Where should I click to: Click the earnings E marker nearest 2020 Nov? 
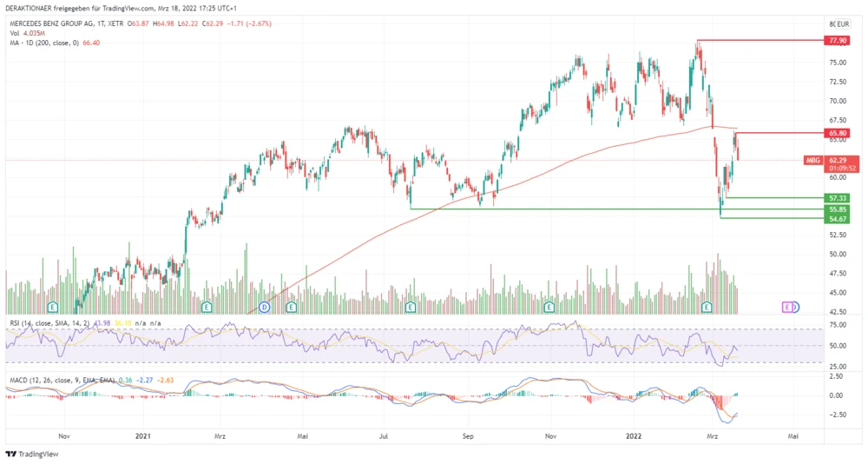pos(53,307)
